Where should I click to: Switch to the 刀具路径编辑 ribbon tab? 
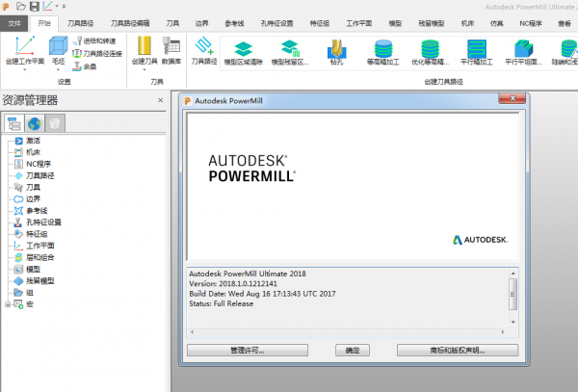128,21
